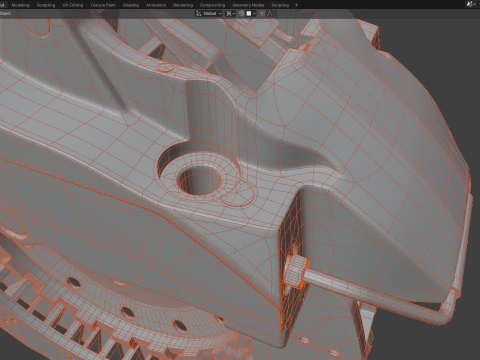Open the Scripting workspace tab
The height and width of the screenshot is (360, 480).
click(280, 5)
